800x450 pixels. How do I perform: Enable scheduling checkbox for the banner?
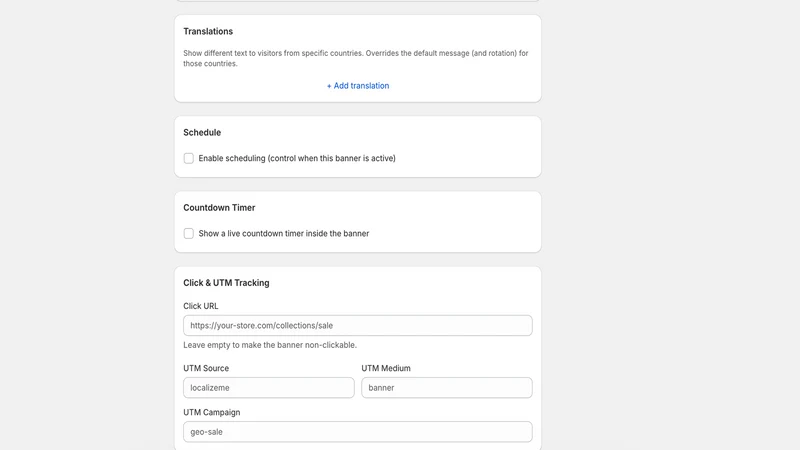pos(189,158)
